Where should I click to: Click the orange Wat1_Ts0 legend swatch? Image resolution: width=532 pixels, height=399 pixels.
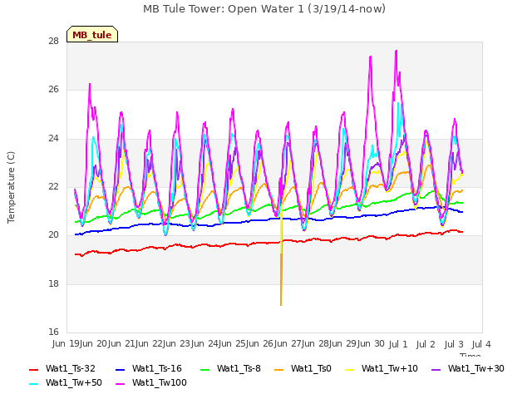279,369
